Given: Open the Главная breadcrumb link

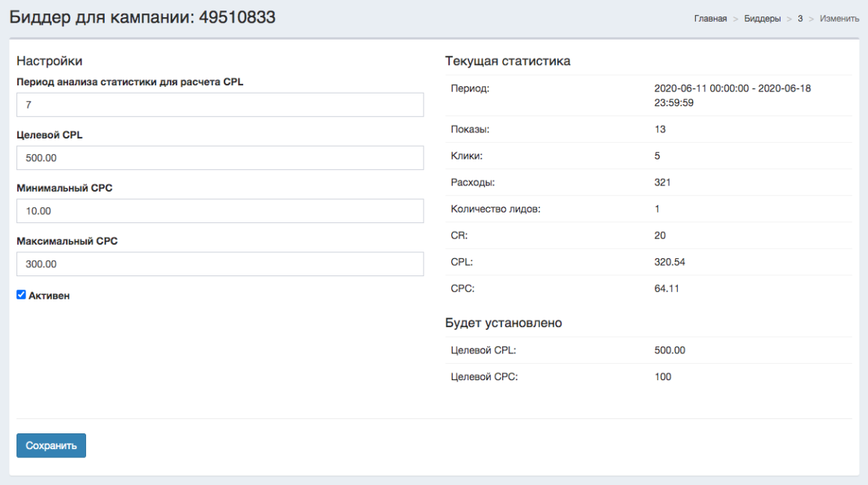Looking at the screenshot, I should [x=710, y=19].
